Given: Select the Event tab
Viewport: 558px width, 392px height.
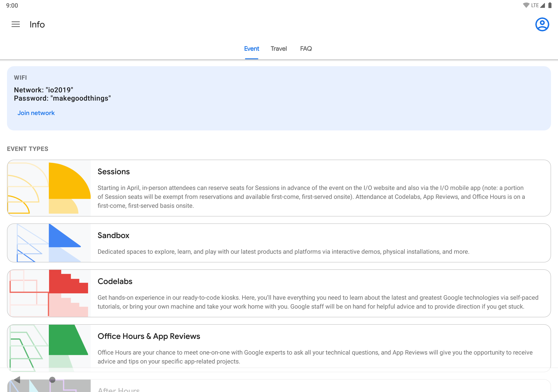Looking at the screenshot, I should pyautogui.click(x=251, y=49).
